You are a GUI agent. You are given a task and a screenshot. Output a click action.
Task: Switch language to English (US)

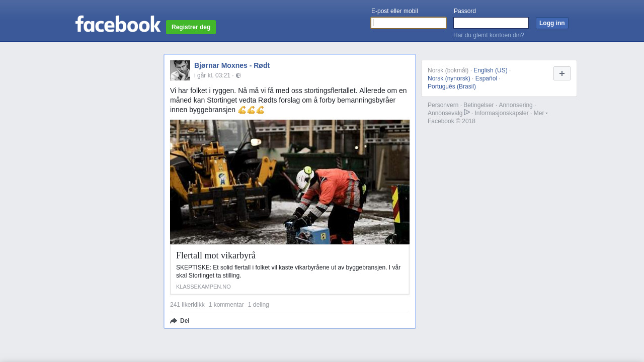pos(491,70)
